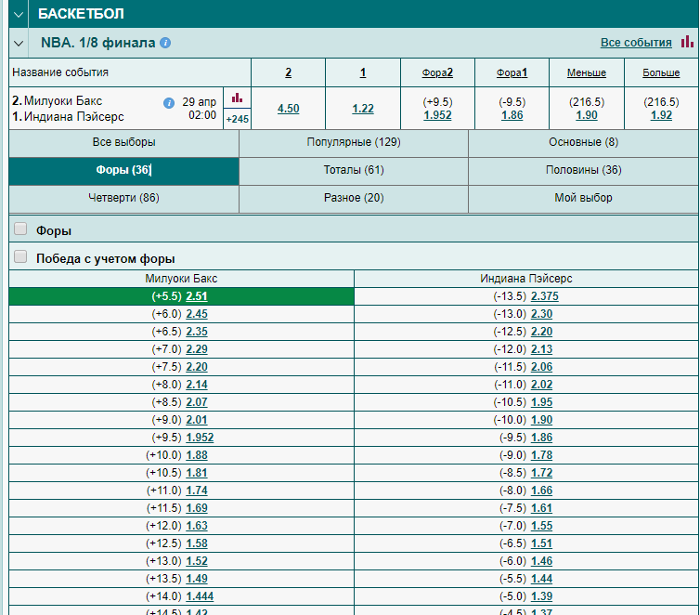Select Индиана (-7.0) odds 1.55
The height and width of the screenshot is (615, 700).
541,526
